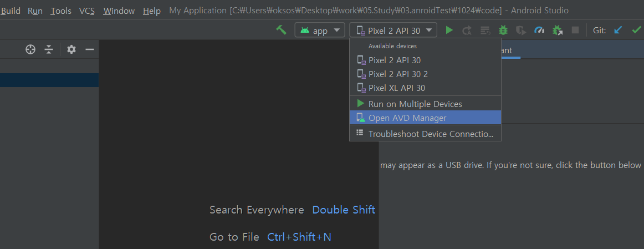The height and width of the screenshot is (249, 644).
Task: Choose Run on Multiple Devices
Action: click(x=425, y=104)
